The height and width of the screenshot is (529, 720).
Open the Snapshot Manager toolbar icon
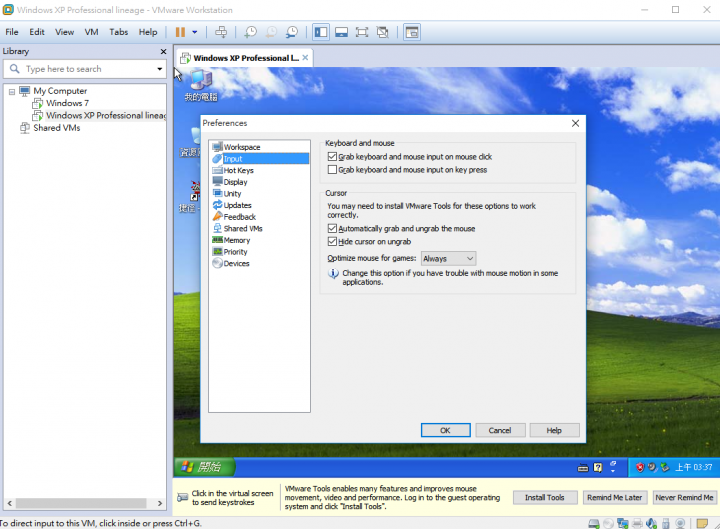click(292, 32)
